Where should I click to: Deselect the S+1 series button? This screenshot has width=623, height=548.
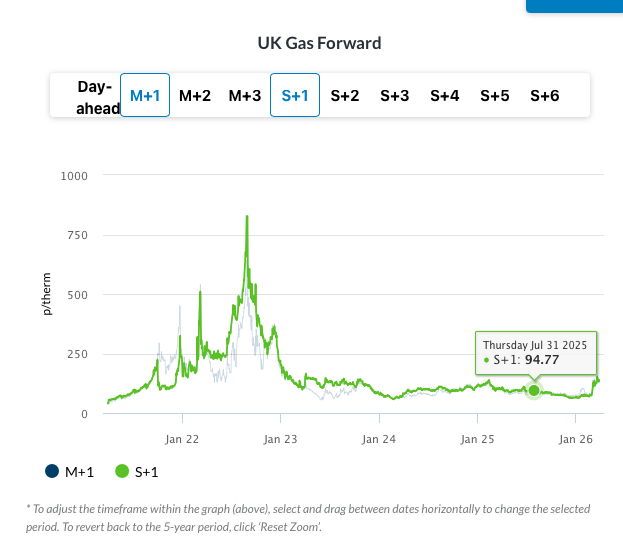click(x=295, y=96)
